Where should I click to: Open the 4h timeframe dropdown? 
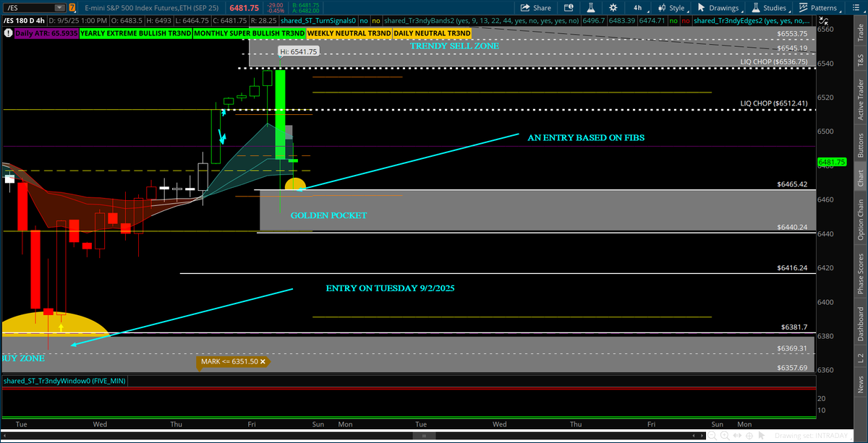640,8
